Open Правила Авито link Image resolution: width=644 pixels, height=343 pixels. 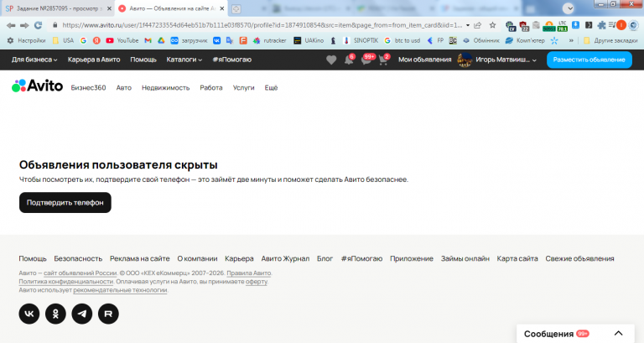point(249,273)
